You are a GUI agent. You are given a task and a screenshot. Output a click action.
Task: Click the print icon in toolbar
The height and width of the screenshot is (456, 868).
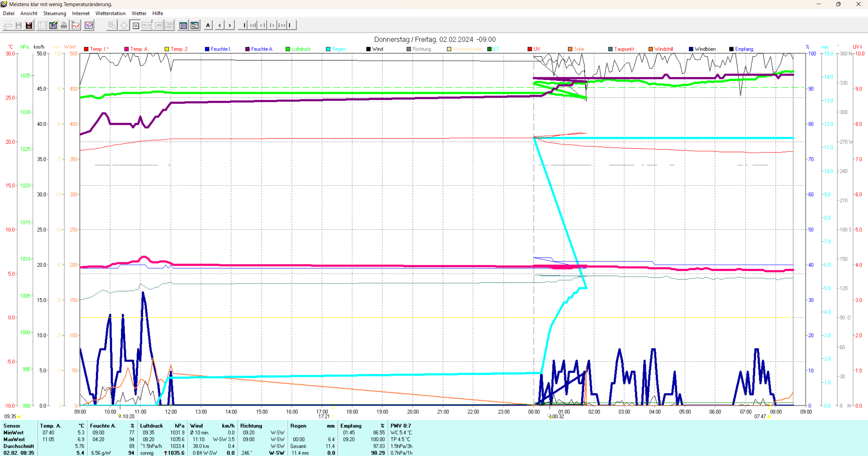(x=64, y=25)
